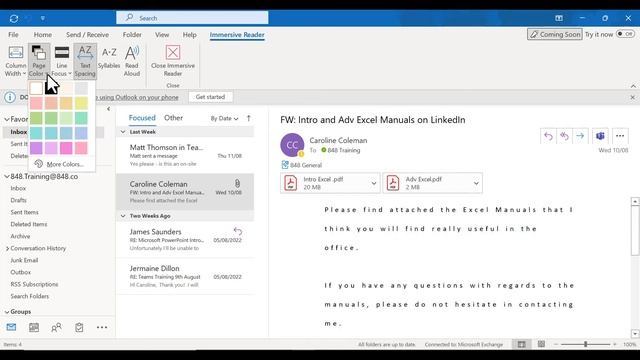Viewport: 640px width, 360px height.
Task: Click the info icon in the notification bar
Action: (x=10, y=97)
